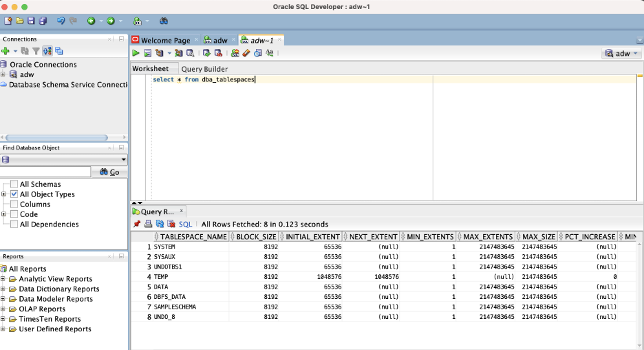Click the Autotrace icon

179,53
